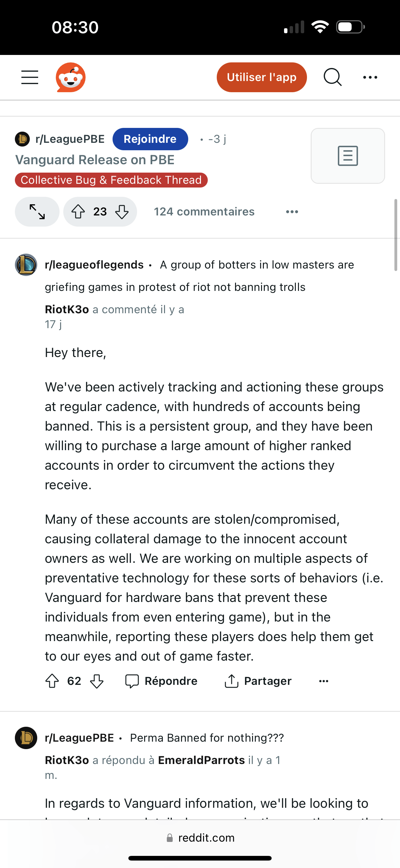Tap the Reddit logo icon

point(70,77)
